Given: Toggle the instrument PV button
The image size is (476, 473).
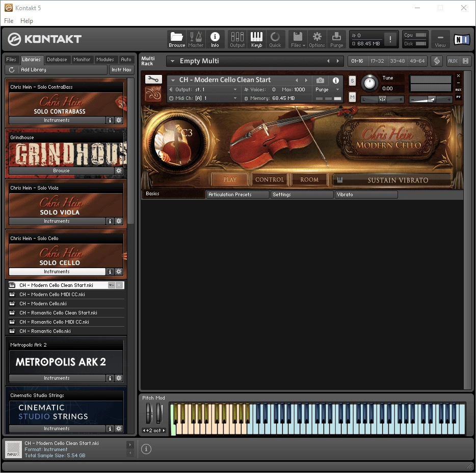Looking at the screenshot, I should (x=458, y=97).
